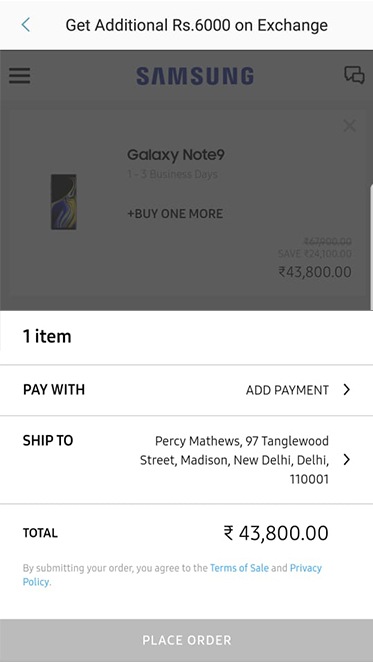Open the hamburger menu

tap(19, 76)
